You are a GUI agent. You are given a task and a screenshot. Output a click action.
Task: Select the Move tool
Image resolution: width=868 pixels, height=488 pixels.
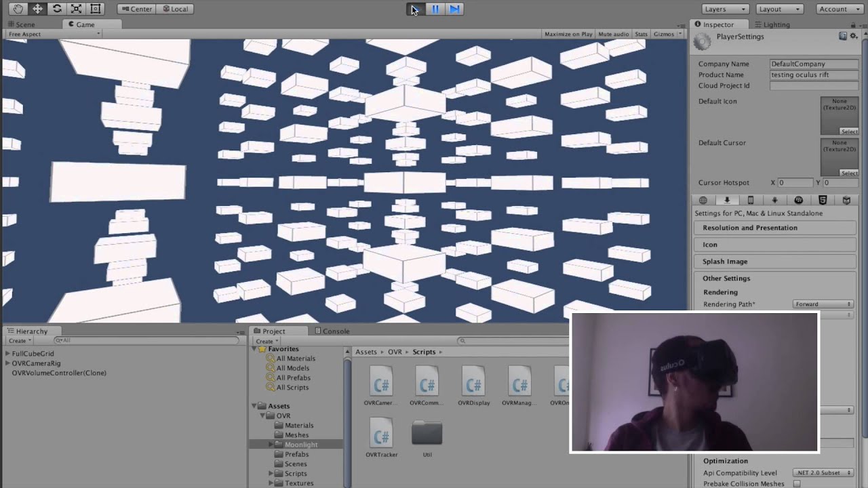coord(37,9)
